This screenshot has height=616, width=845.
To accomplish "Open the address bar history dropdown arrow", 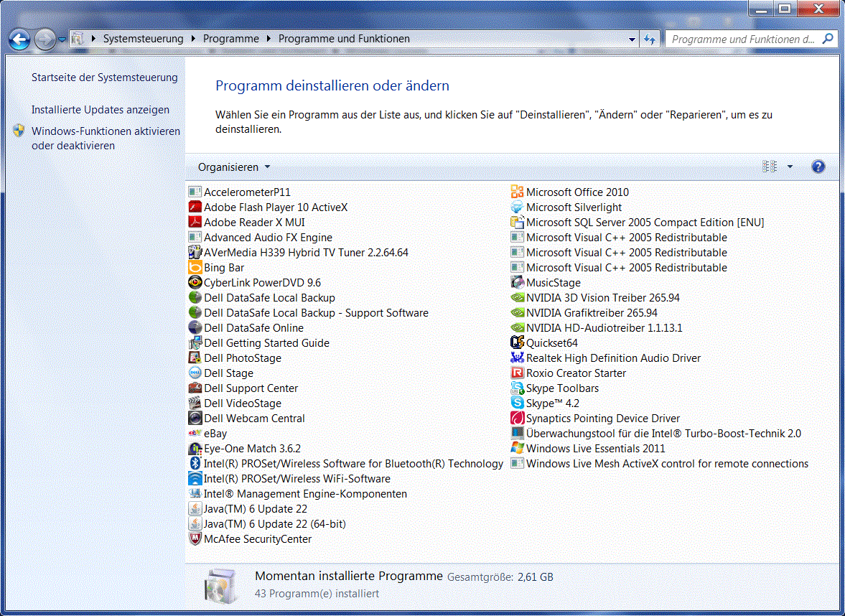I will pos(632,39).
